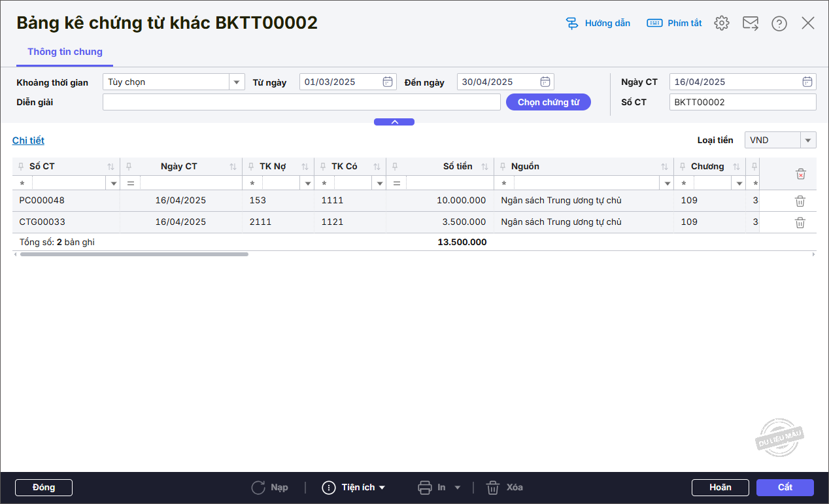Image resolution: width=829 pixels, height=504 pixels.
Task: Collapse the header panel with chevron
Action: (x=394, y=122)
